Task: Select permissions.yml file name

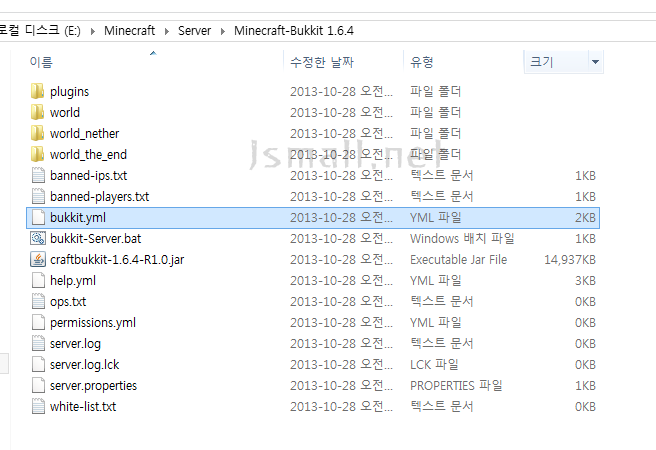Action: click(93, 322)
